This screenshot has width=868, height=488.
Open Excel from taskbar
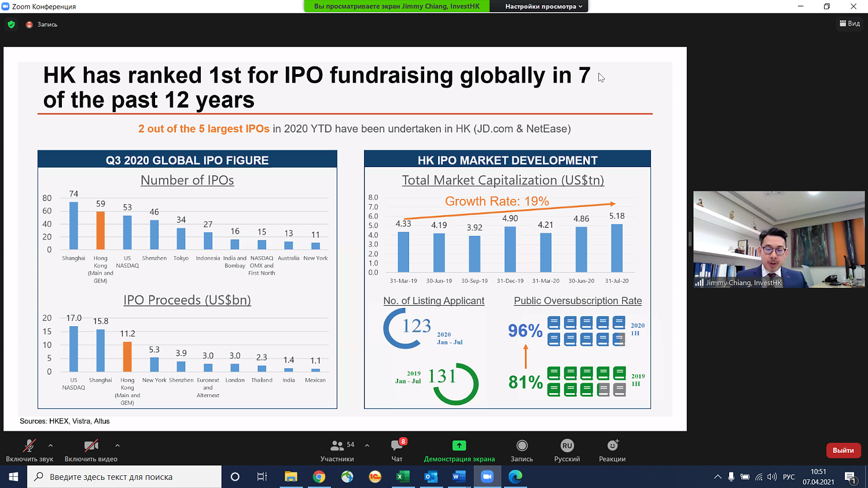tap(403, 476)
